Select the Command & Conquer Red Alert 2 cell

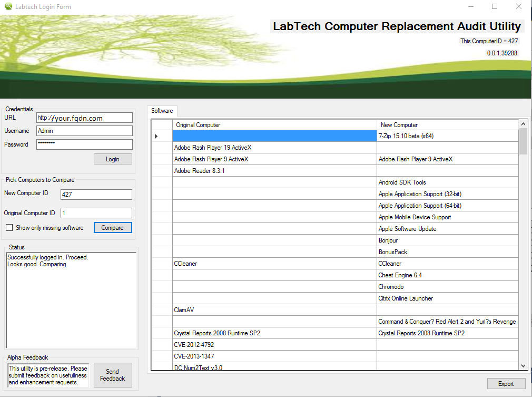coord(448,321)
